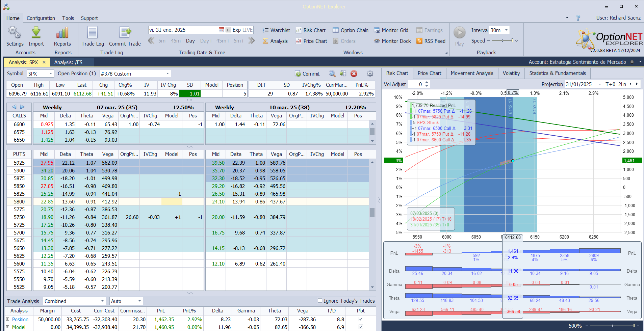Open Risk Chart from the Windows group
The height and width of the screenshot is (331, 644).
pyautogui.click(x=310, y=30)
